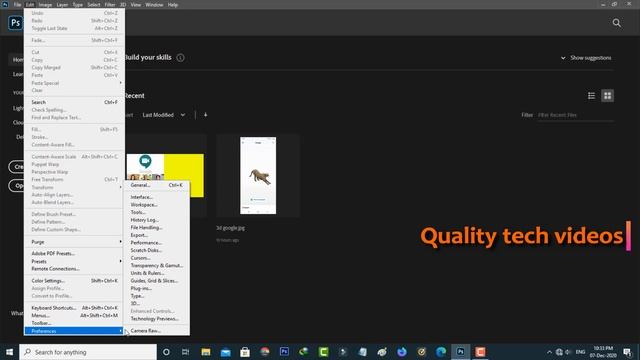Open the notification center icon
The image size is (640, 360).
(x=627, y=352)
